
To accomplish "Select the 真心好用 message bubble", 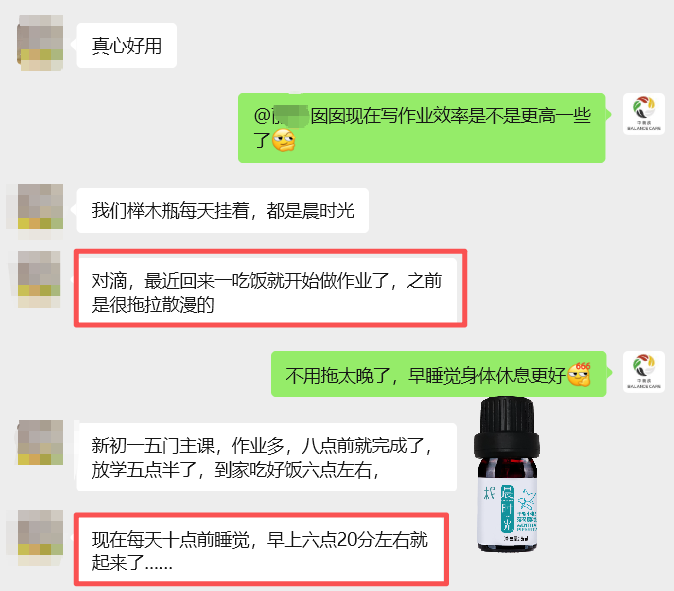I will coord(127,46).
